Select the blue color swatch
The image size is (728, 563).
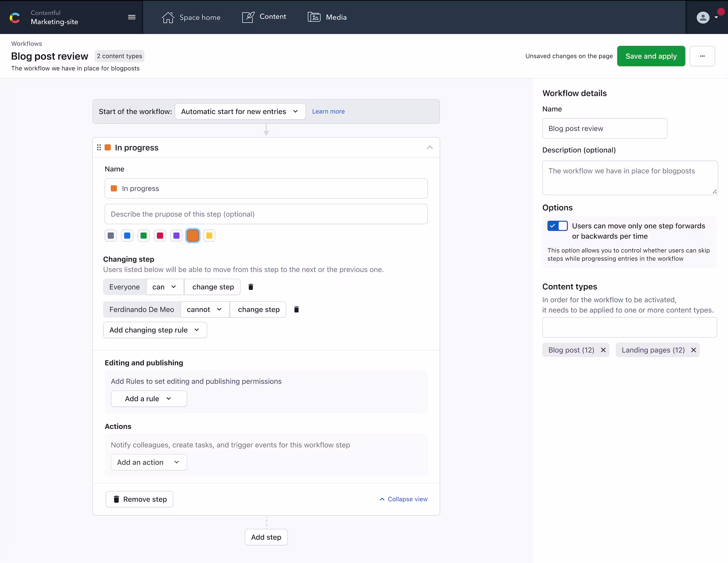pyautogui.click(x=127, y=236)
